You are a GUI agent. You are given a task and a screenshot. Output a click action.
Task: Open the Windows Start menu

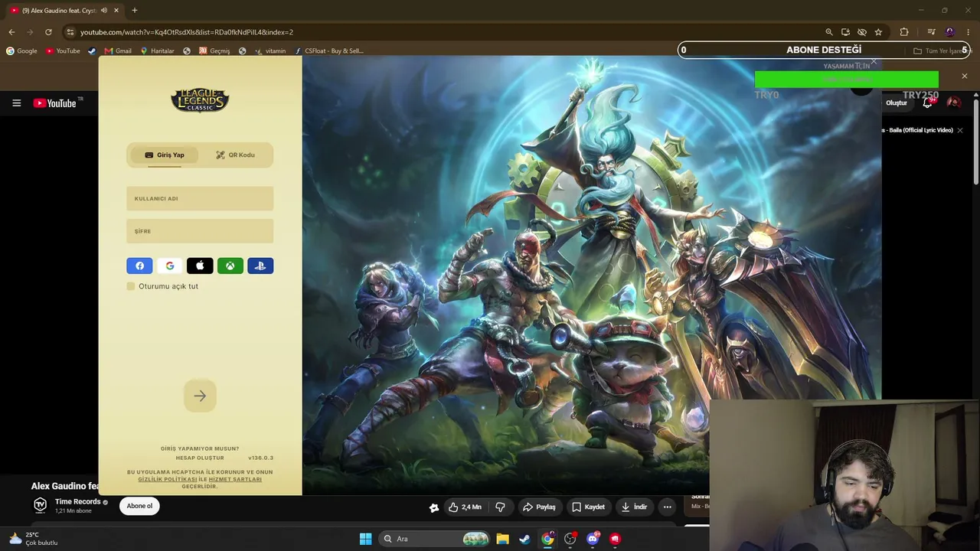(365, 539)
